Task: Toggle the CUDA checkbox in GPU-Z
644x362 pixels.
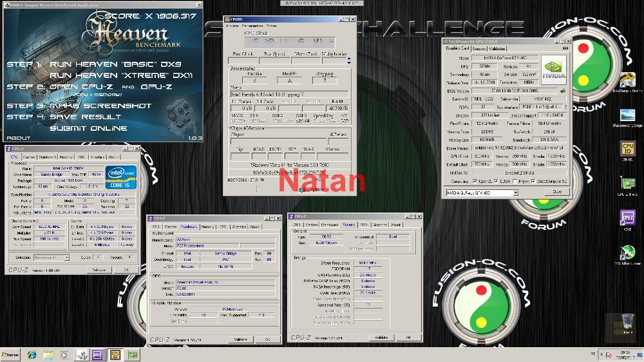Action: [496, 181]
